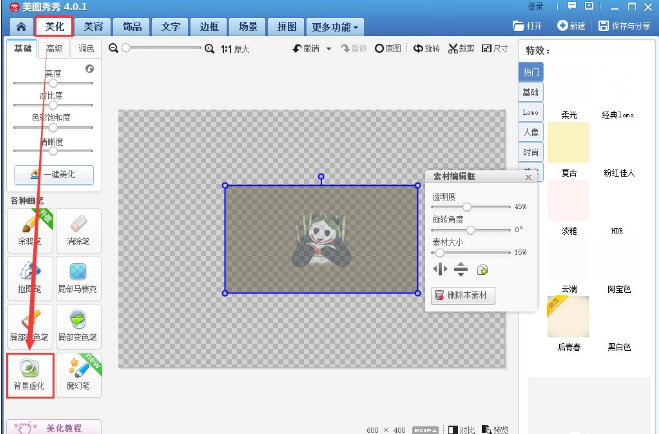Click the duplicate material icon
The width and height of the screenshot is (659, 434).
pos(482,270)
